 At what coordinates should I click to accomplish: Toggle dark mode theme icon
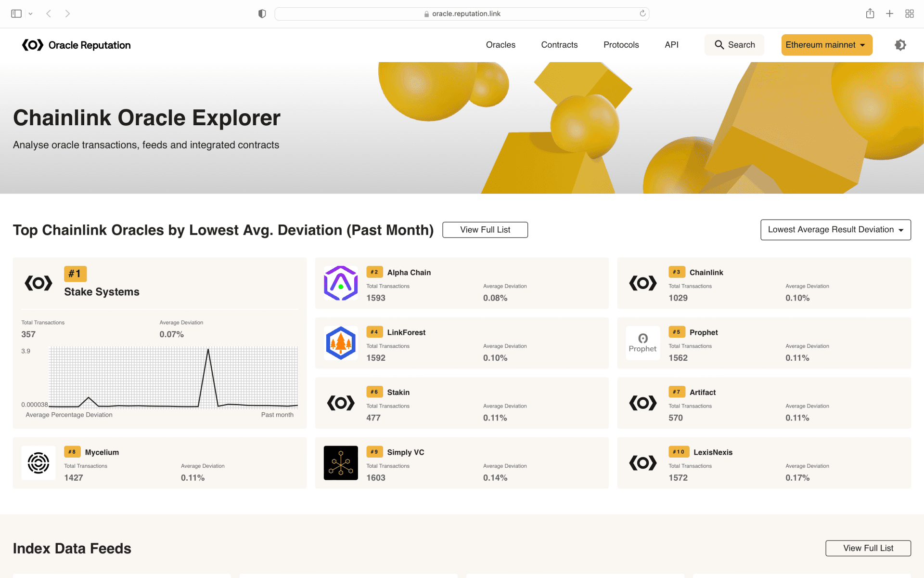pyautogui.click(x=900, y=45)
